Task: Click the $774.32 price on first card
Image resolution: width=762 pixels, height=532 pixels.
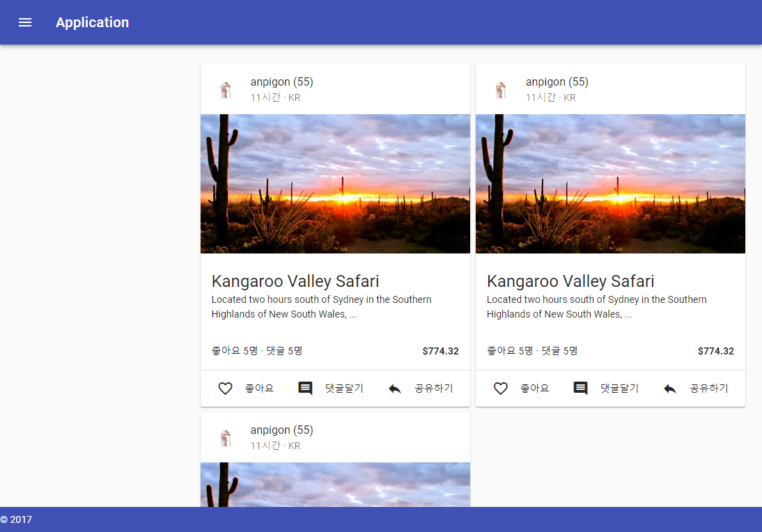Action: (x=441, y=351)
